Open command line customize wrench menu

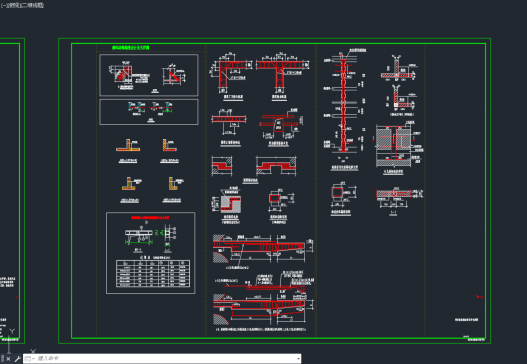click(x=17, y=359)
